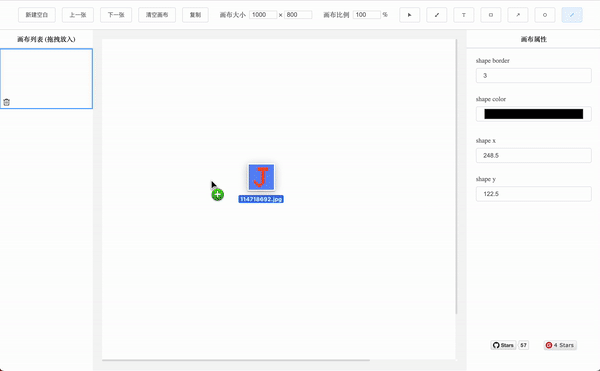Screen dimensions: 600x371
Task: Edit the canvas height field 800
Action: point(298,15)
